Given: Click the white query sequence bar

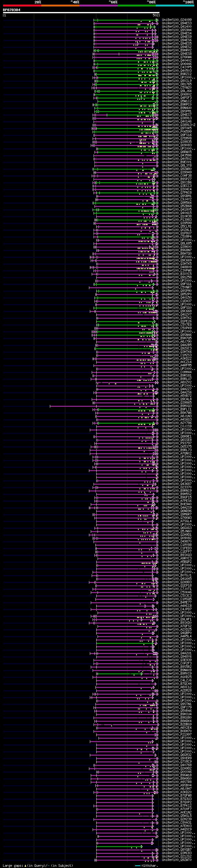Looking at the screenshot, I should click(x=81, y=13).
